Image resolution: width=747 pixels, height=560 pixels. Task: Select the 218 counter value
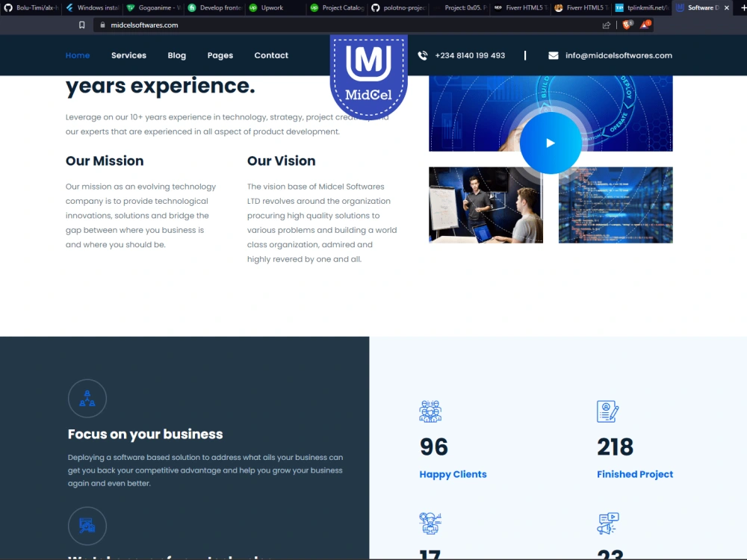tap(615, 447)
